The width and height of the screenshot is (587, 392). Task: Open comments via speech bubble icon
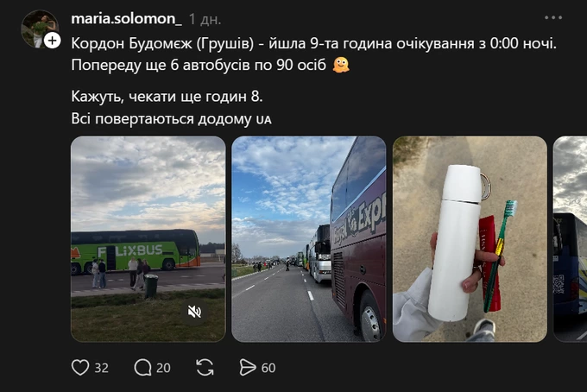click(x=142, y=368)
